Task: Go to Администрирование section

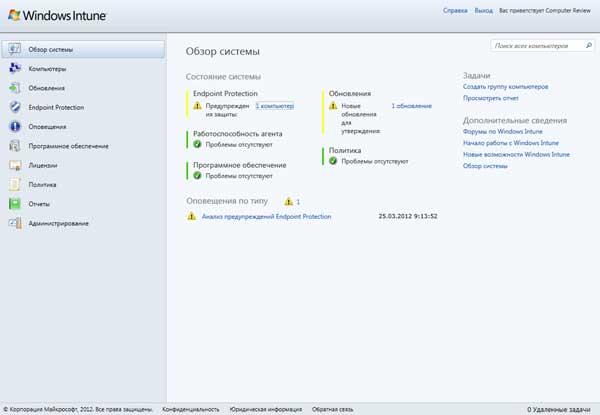Action: (59, 223)
